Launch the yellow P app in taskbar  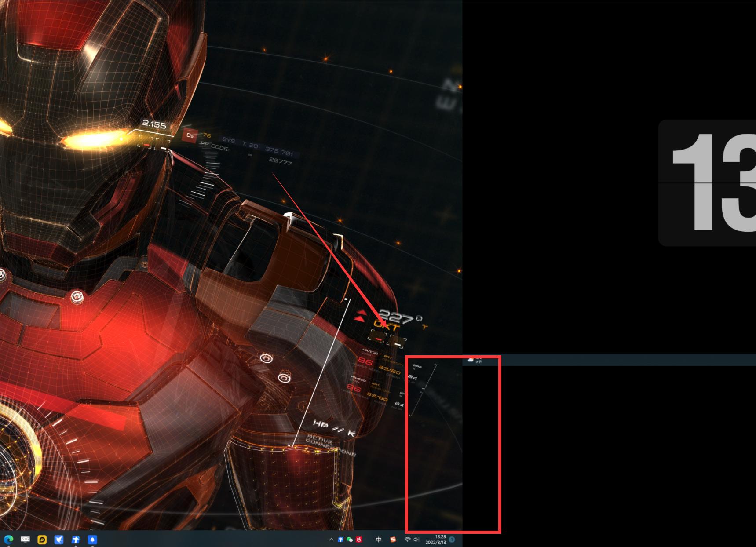click(42, 540)
